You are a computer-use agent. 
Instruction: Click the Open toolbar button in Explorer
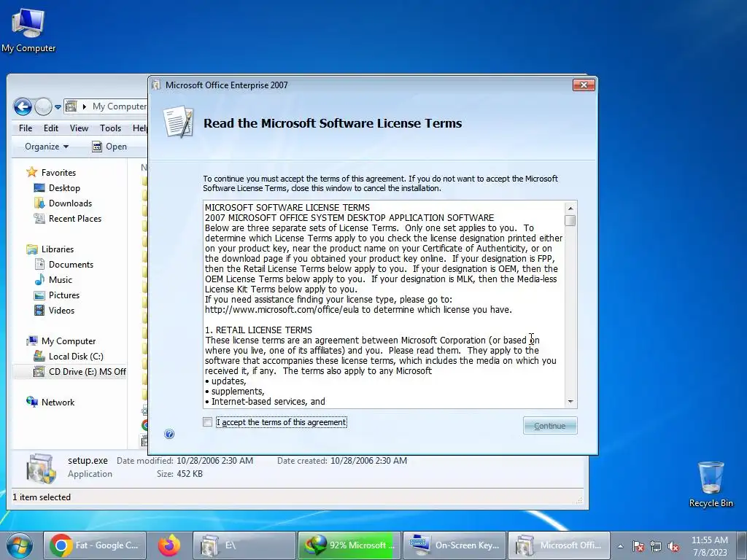pos(109,147)
